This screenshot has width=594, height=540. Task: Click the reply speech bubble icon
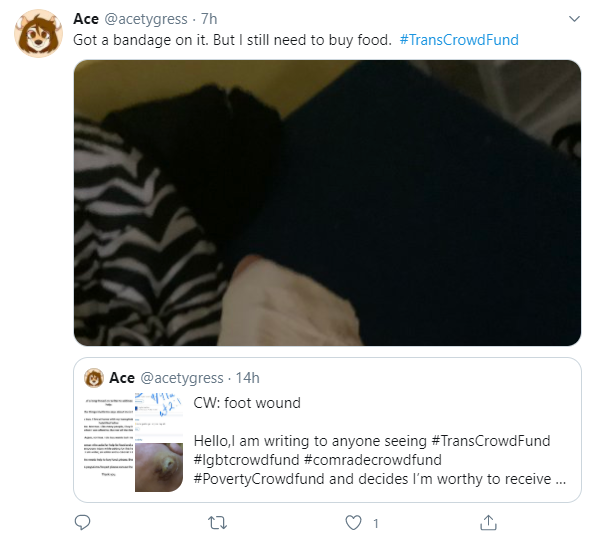pos(82,523)
